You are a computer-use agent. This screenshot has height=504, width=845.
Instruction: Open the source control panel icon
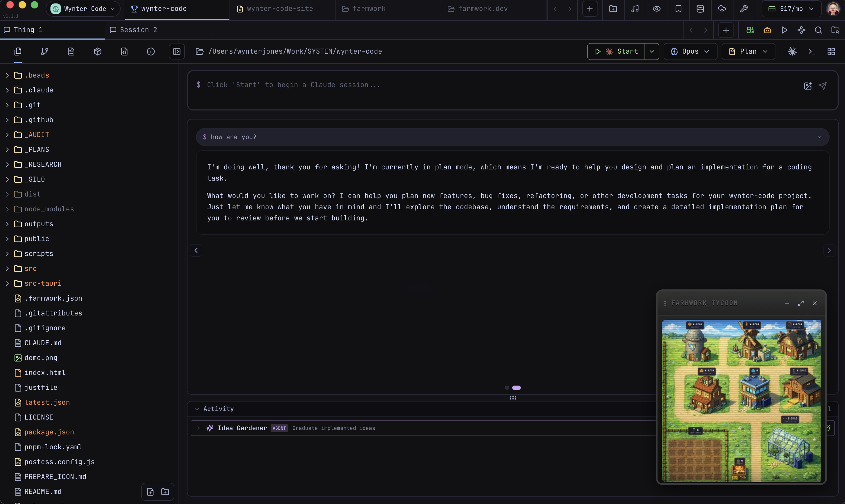tap(44, 51)
